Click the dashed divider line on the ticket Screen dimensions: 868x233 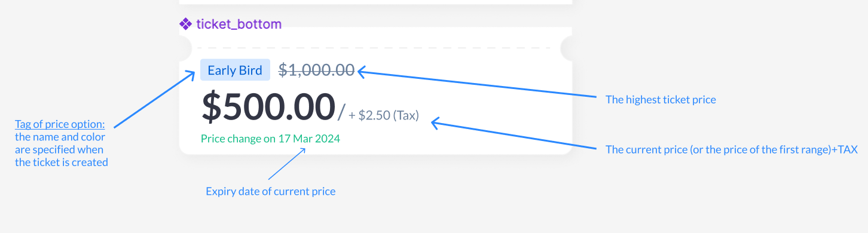[x=375, y=48]
